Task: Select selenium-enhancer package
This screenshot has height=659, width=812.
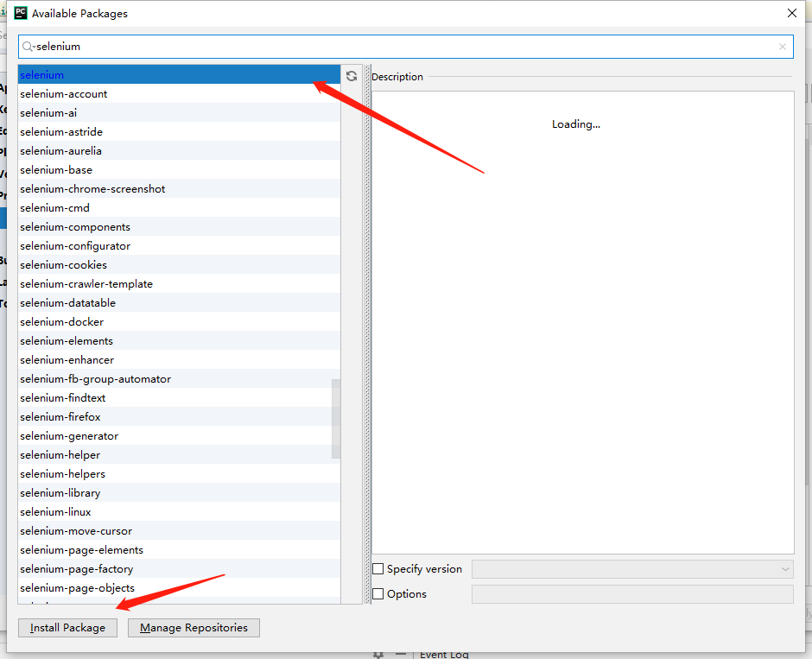Action: 179,360
